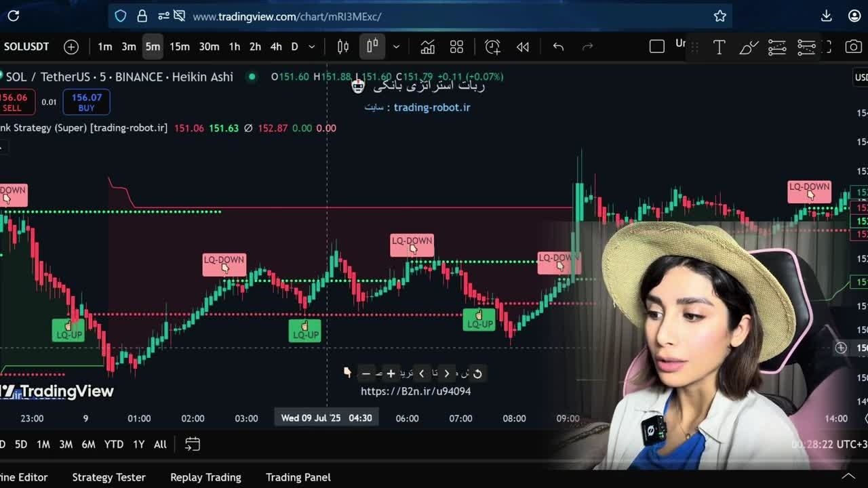Viewport: 868px width, 488px height.
Task: Click the blue BUY price button
Action: coord(86,102)
